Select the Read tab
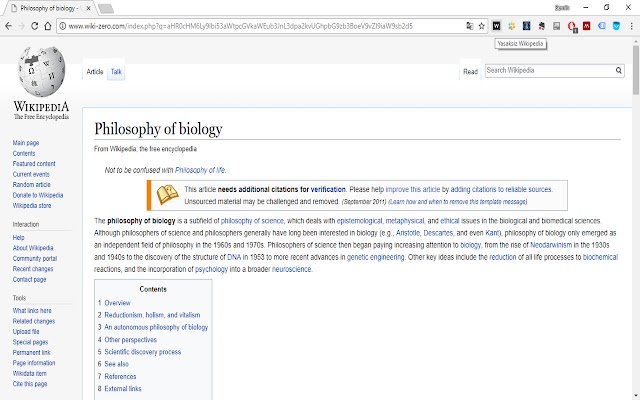 pyautogui.click(x=470, y=72)
